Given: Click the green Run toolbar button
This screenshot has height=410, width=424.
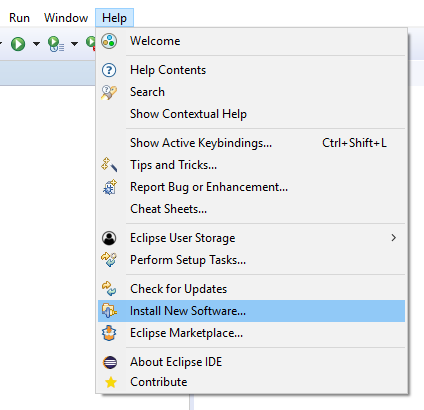Looking at the screenshot, I should coord(18,44).
